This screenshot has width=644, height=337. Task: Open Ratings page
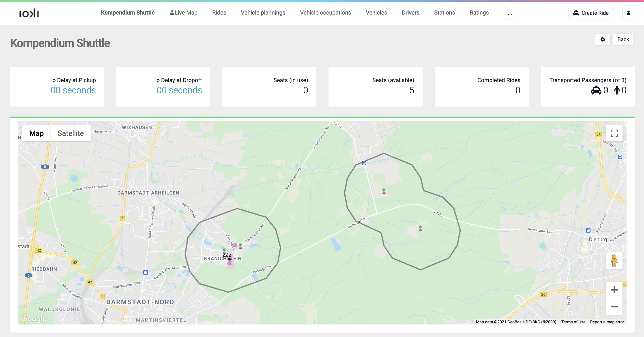[x=479, y=13]
